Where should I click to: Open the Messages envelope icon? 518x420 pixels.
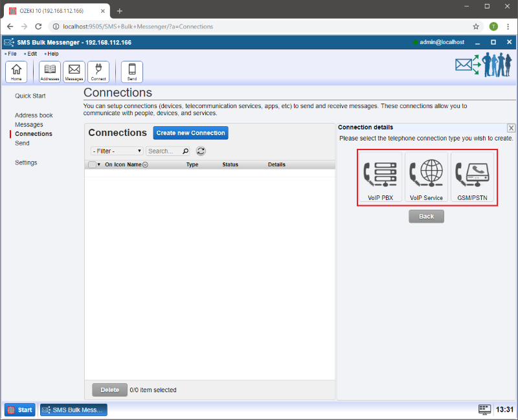click(x=74, y=71)
